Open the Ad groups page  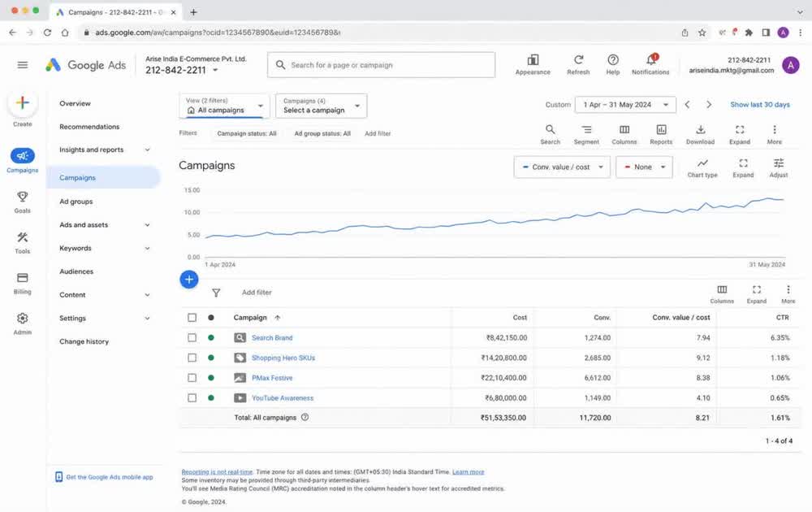point(76,202)
